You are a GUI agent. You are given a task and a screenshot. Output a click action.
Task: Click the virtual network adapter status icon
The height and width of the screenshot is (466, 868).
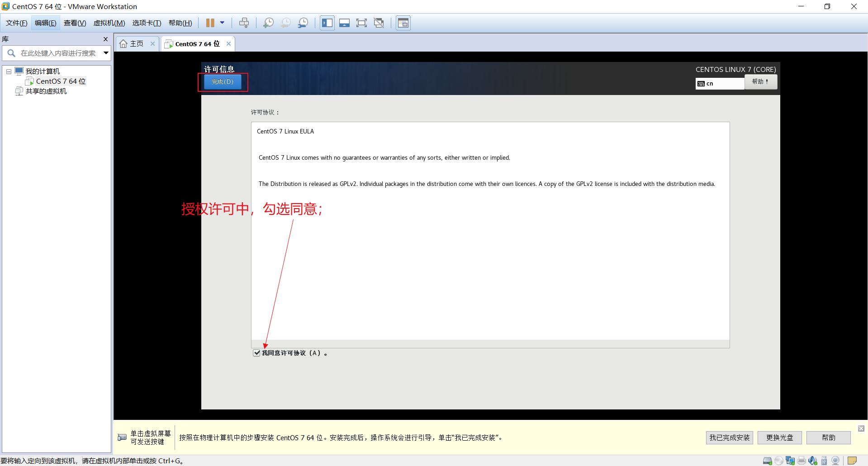coord(790,461)
